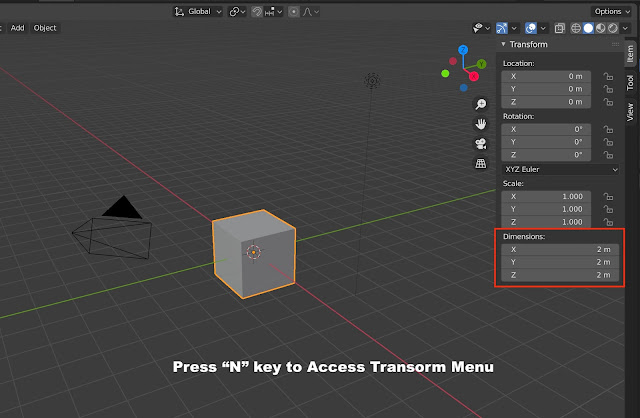Lock the Rotation Z value
This screenshot has width=640, height=418.
click(608, 155)
